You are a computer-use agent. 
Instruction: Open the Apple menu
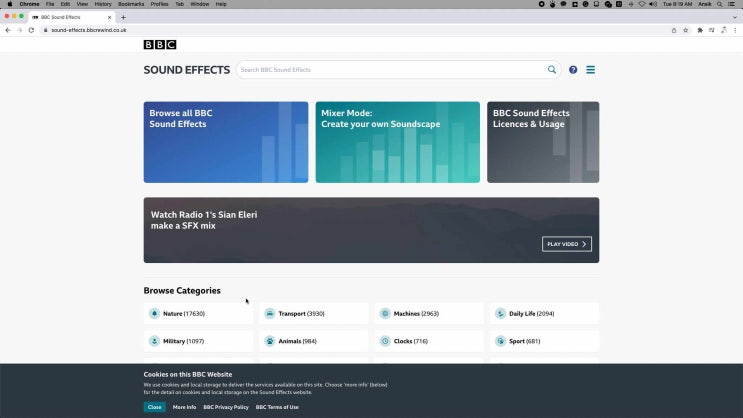(9, 4)
